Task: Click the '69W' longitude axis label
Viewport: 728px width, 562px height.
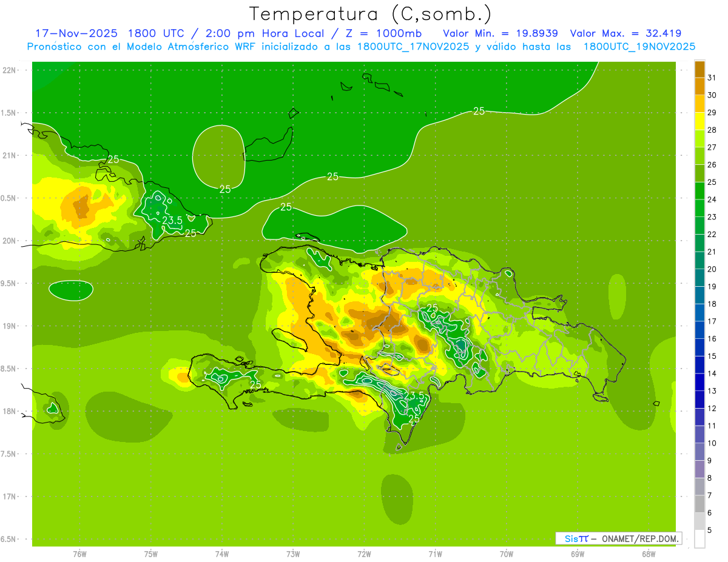Action: pyautogui.click(x=577, y=554)
